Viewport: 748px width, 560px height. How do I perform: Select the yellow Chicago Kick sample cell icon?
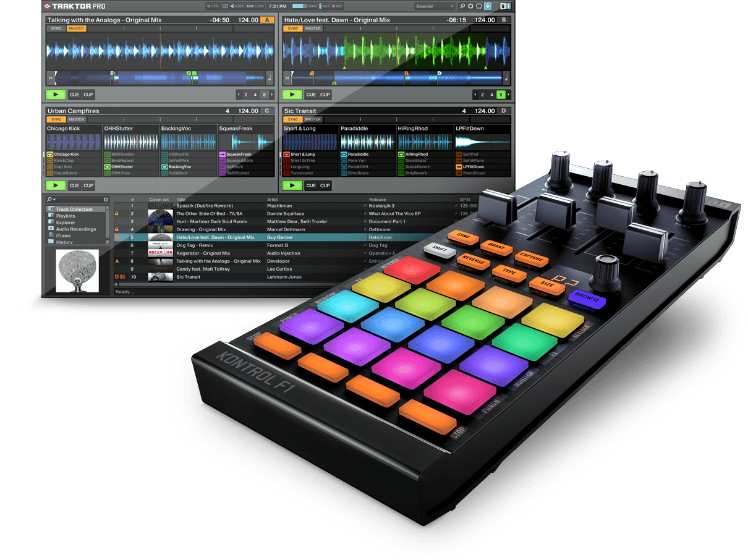[50, 154]
